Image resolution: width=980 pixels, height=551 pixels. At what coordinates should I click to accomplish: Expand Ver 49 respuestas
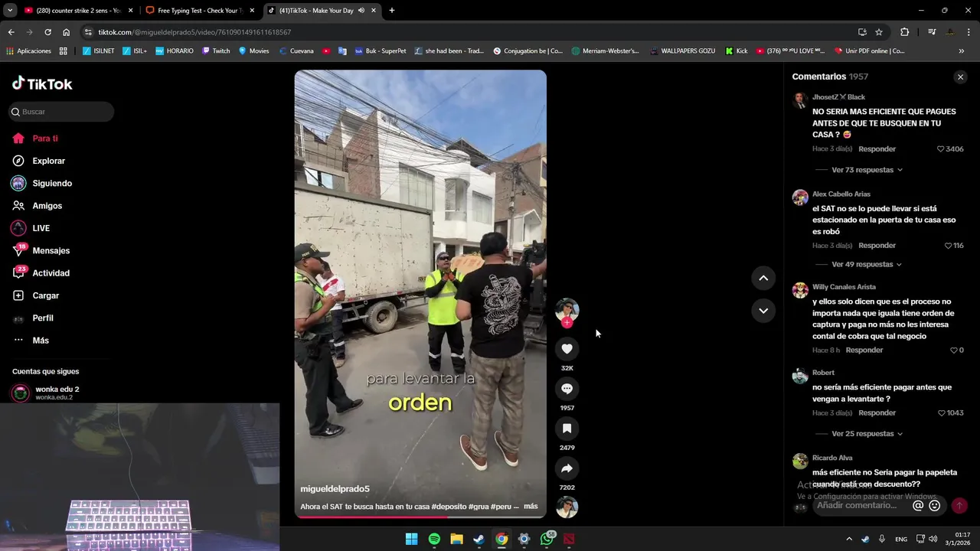(x=867, y=264)
